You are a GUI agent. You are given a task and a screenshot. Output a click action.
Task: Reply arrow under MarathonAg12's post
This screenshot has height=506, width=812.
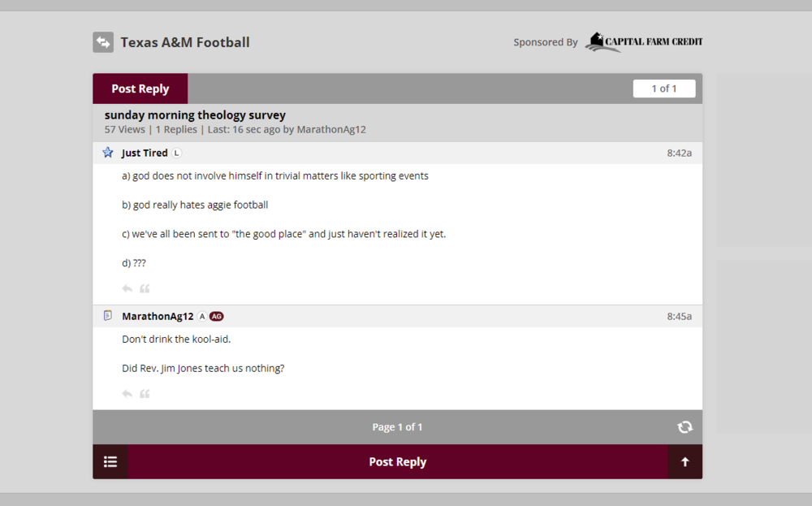click(127, 394)
